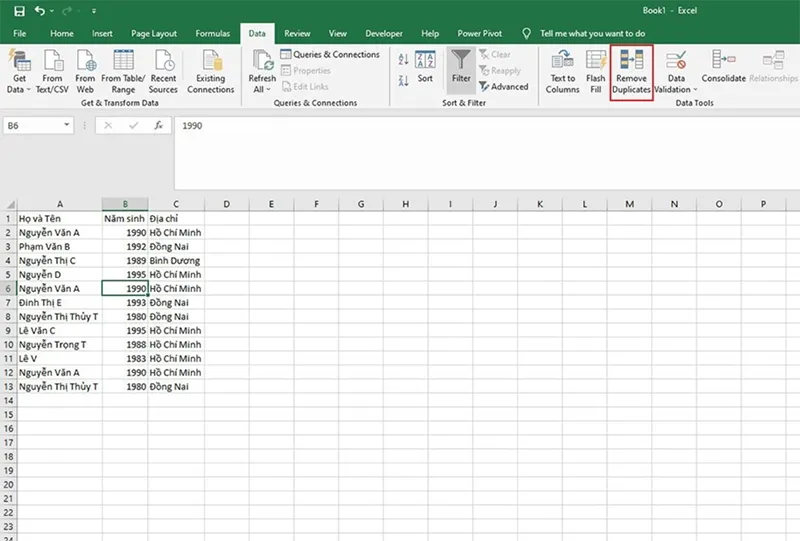The width and height of the screenshot is (800, 541).
Task: Open Advanced filter options
Action: coord(504,87)
